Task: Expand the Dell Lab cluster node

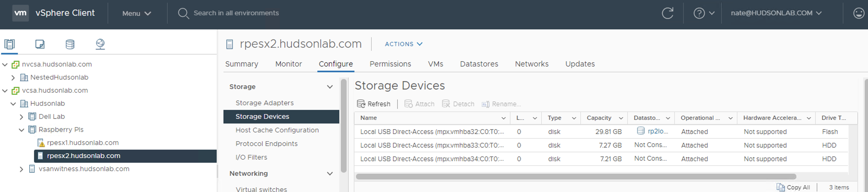Action: pyautogui.click(x=22, y=117)
